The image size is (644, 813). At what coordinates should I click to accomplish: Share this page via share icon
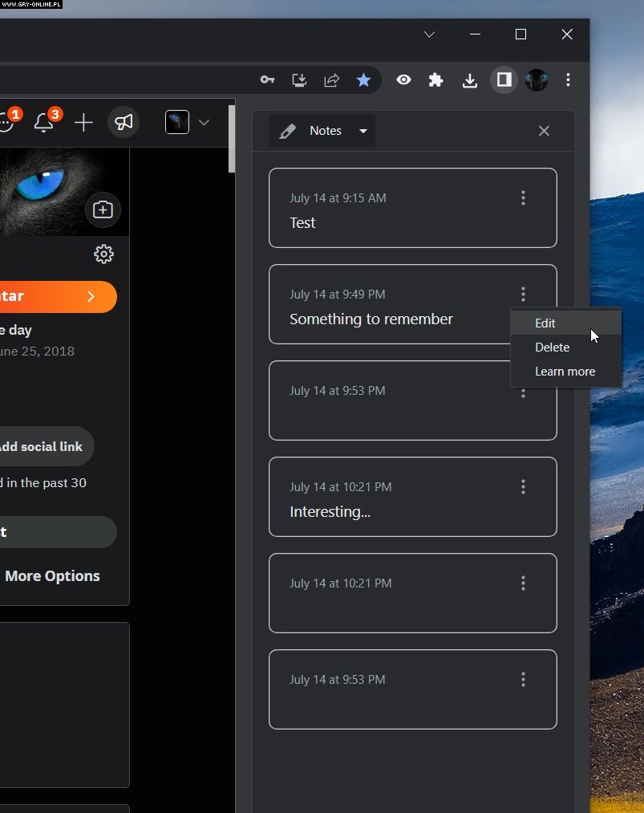pyautogui.click(x=331, y=79)
